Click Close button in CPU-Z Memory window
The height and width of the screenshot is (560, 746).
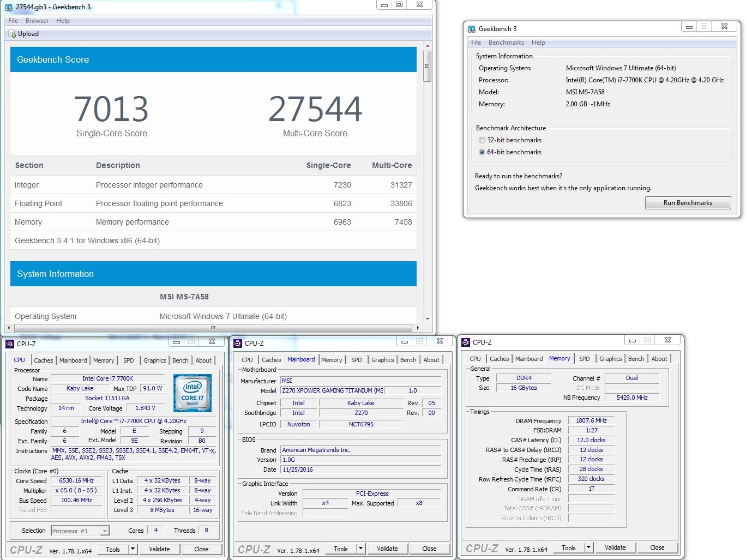click(657, 547)
